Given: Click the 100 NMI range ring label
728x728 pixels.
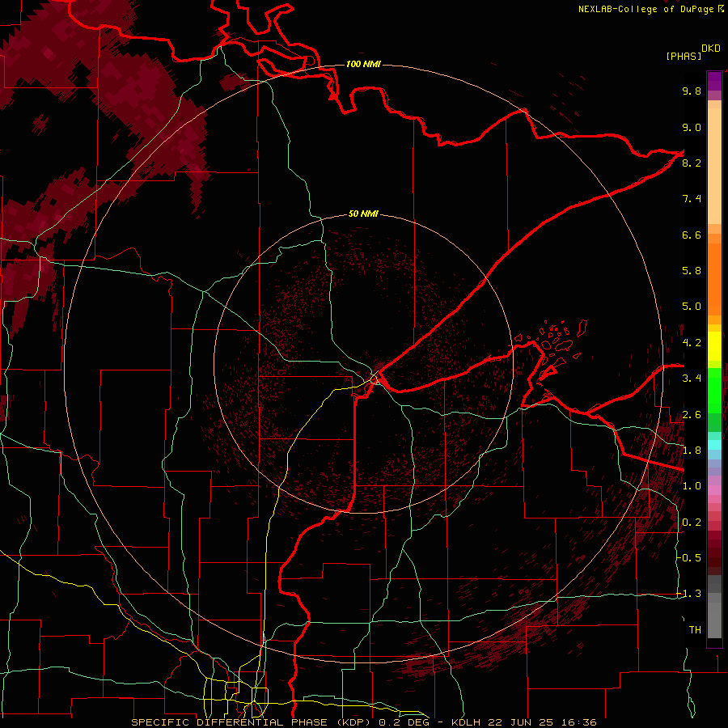Looking at the screenshot, I should pos(363,64).
